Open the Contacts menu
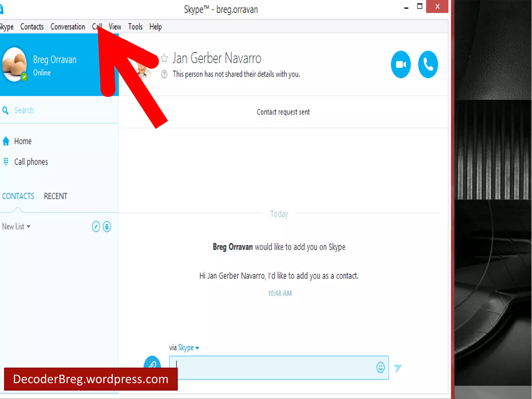The width and height of the screenshot is (532, 399). (32, 27)
